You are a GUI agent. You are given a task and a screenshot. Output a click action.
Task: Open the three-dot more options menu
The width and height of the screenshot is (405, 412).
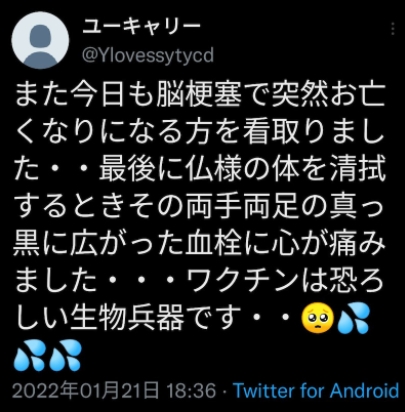click(x=393, y=29)
